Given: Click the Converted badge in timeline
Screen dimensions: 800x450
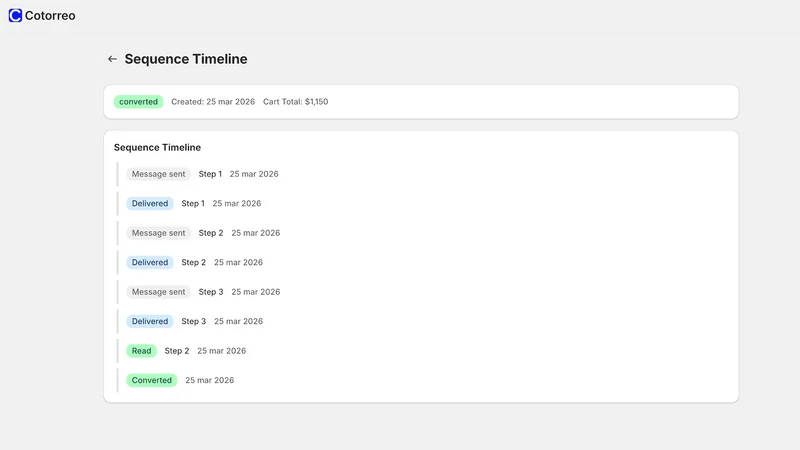Looking at the screenshot, I should [x=152, y=380].
